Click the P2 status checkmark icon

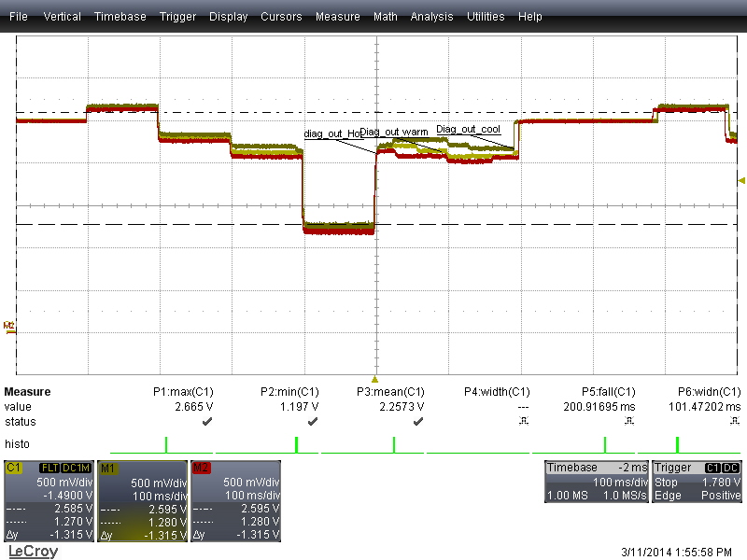(x=313, y=422)
